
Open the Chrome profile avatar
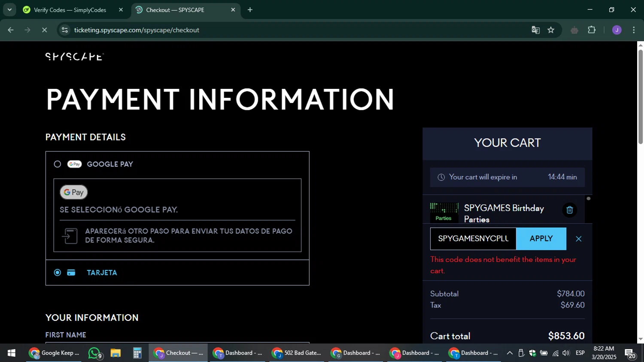[617, 30]
